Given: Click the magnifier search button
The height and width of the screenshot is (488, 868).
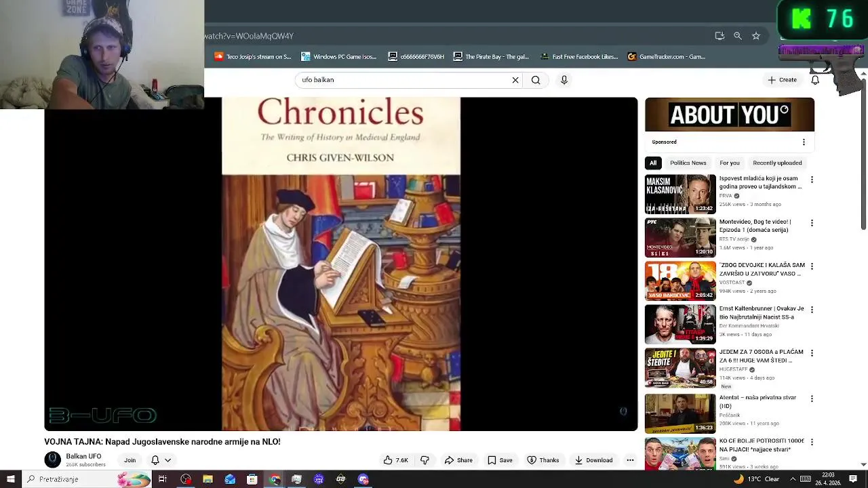Looking at the screenshot, I should (x=536, y=80).
